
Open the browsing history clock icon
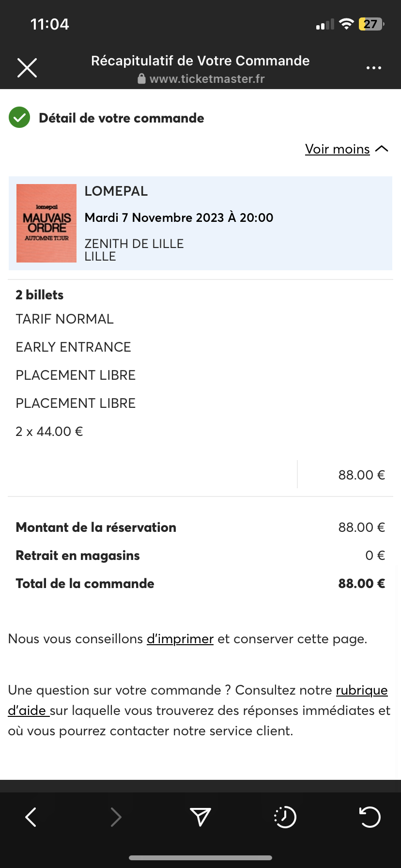pyautogui.click(x=285, y=817)
